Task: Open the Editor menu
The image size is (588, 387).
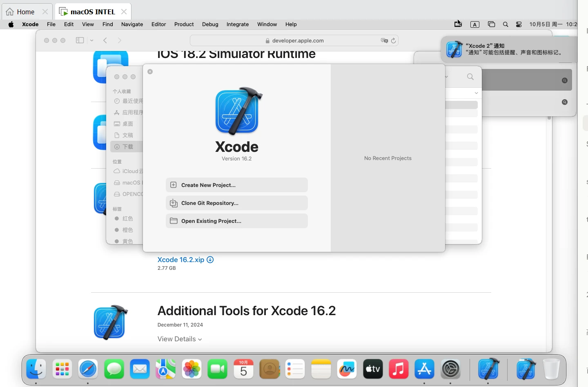Action: tap(158, 24)
